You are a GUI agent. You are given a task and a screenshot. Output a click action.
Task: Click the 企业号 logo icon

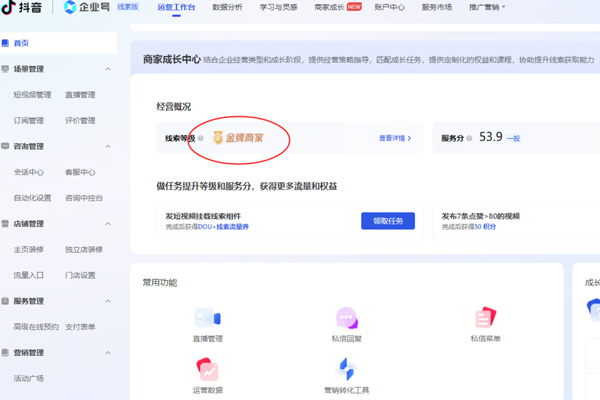[x=70, y=7]
